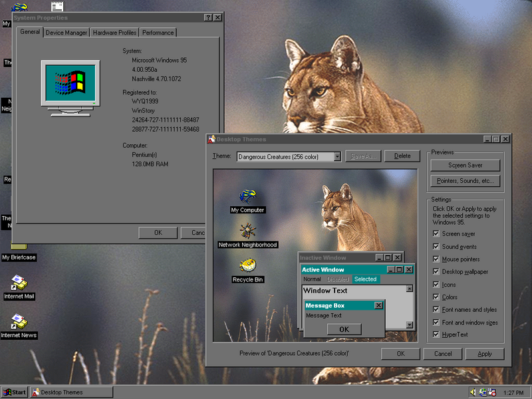Click My Computer icon in theme preview
Screen dimensions: 532x399
click(x=247, y=196)
